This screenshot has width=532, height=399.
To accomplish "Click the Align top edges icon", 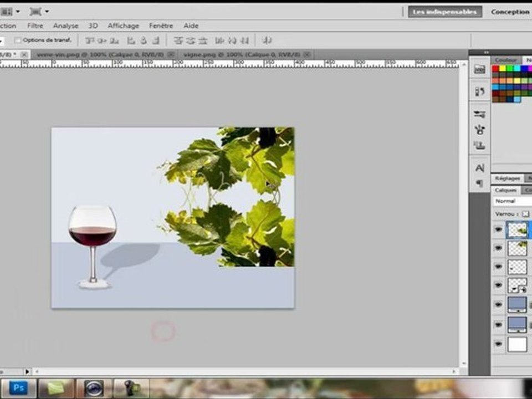I will pos(90,40).
